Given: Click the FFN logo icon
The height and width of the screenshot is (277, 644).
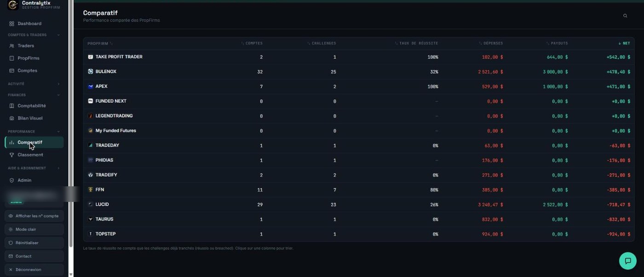Looking at the screenshot, I should [x=91, y=190].
